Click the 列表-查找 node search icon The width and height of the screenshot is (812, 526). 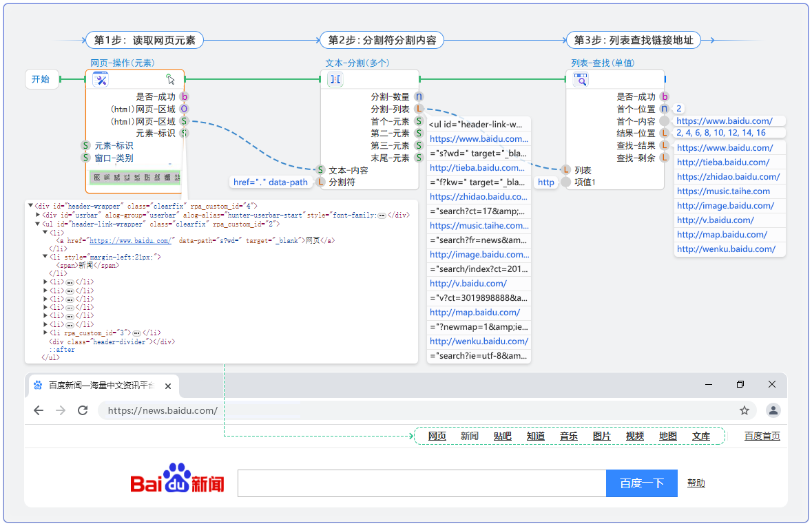pos(581,80)
